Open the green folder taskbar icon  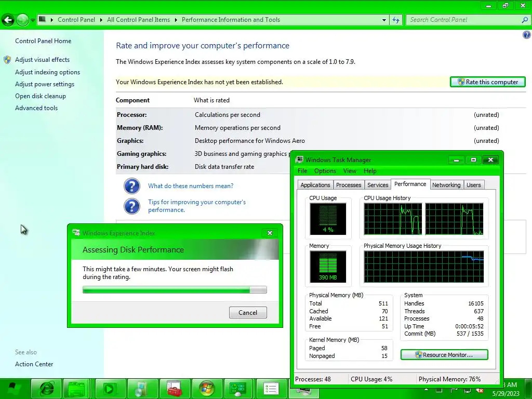point(77,389)
